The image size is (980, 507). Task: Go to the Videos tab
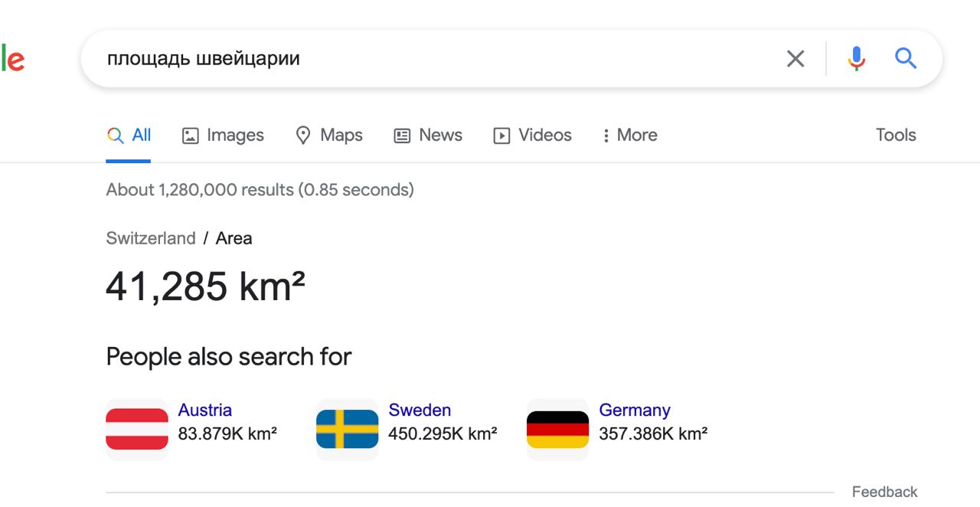point(533,136)
